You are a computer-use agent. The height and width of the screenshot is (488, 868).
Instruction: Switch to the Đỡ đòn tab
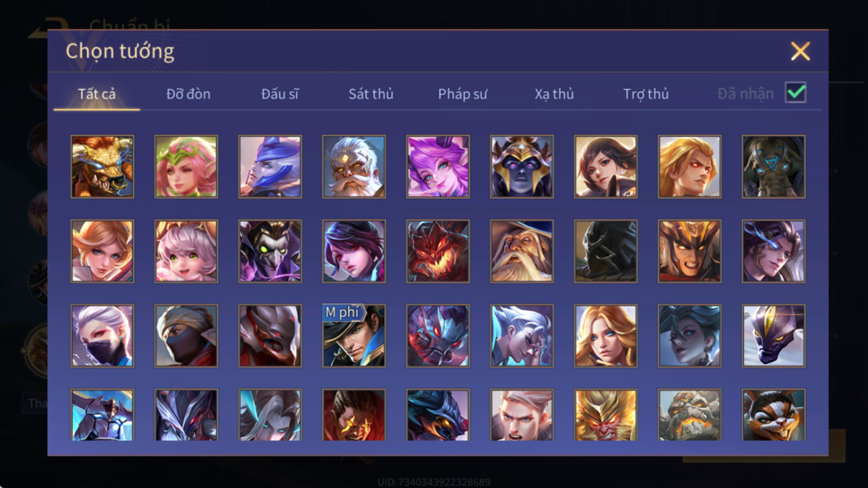188,94
